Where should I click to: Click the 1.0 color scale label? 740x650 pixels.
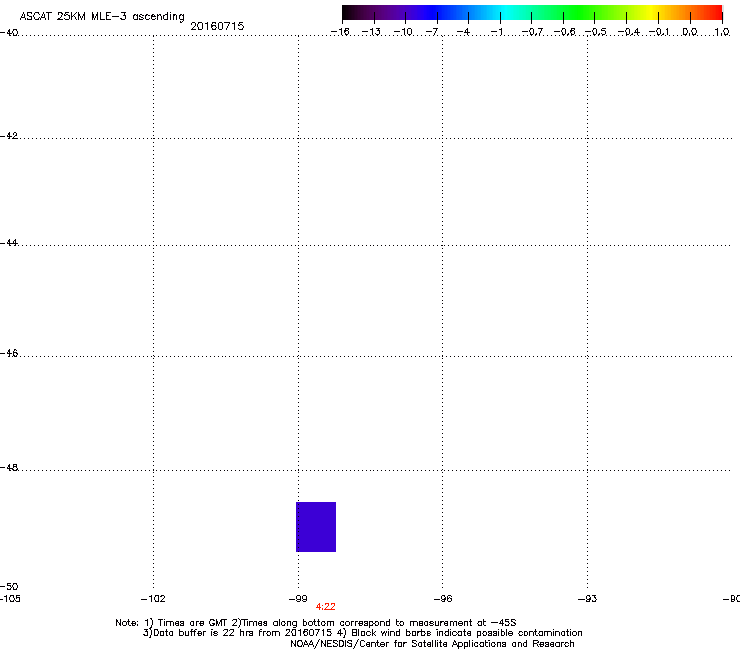coord(722,32)
